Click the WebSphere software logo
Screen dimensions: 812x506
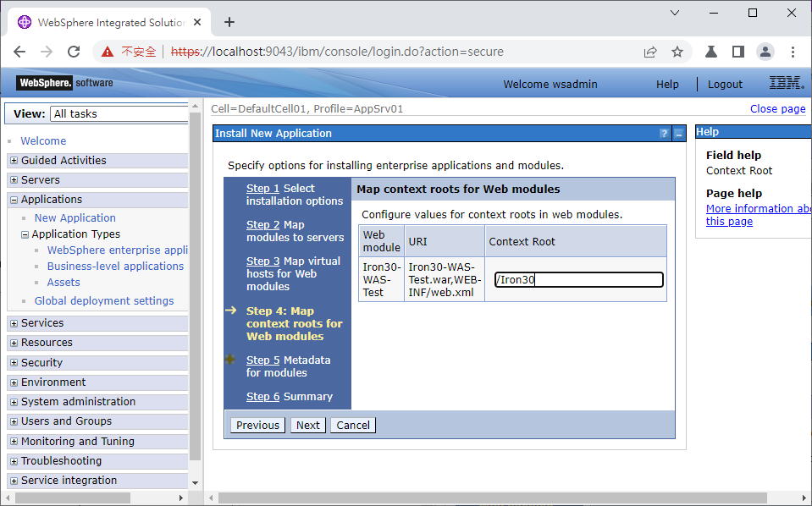[64, 83]
